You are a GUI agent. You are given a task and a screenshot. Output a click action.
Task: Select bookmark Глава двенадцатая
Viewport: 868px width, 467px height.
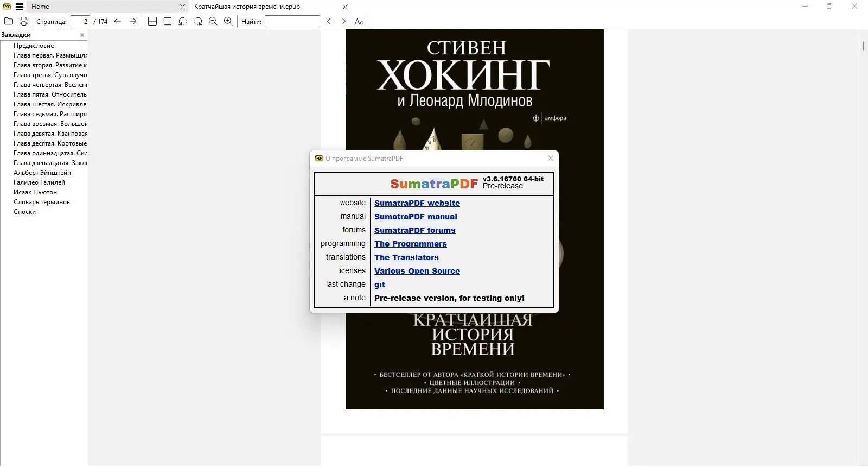(x=50, y=163)
